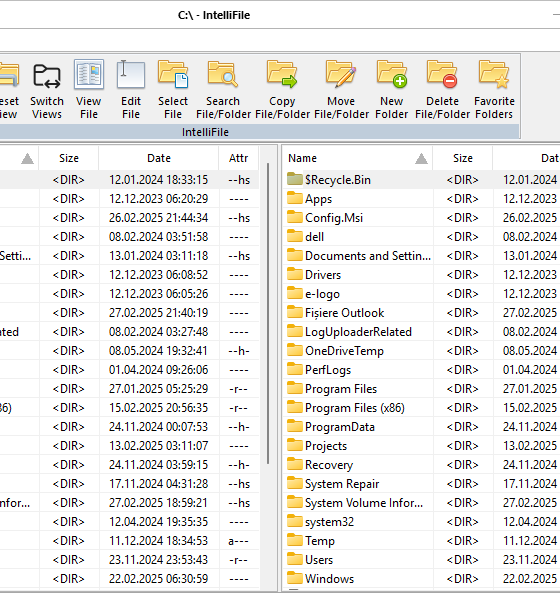Select the Config.Msi folder icon
The height and width of the screenshot is (593, 560).
(295, 217)
